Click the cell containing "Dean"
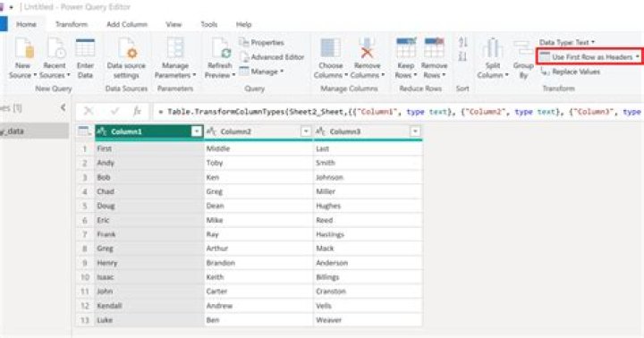Image resolution: width=644 pixels, height=338 pixels. (258, 206)
